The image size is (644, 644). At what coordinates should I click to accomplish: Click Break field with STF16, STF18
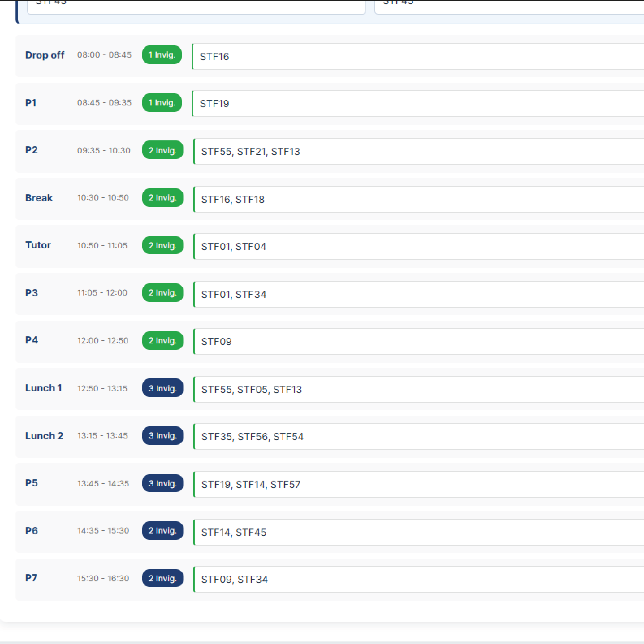pyautogui.click(x=419, y=199)
